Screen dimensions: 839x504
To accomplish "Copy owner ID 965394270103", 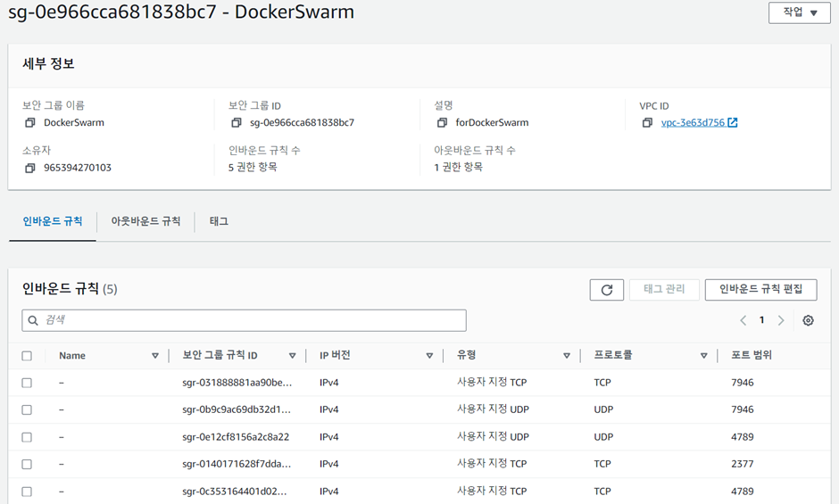I will pos(30,168).
